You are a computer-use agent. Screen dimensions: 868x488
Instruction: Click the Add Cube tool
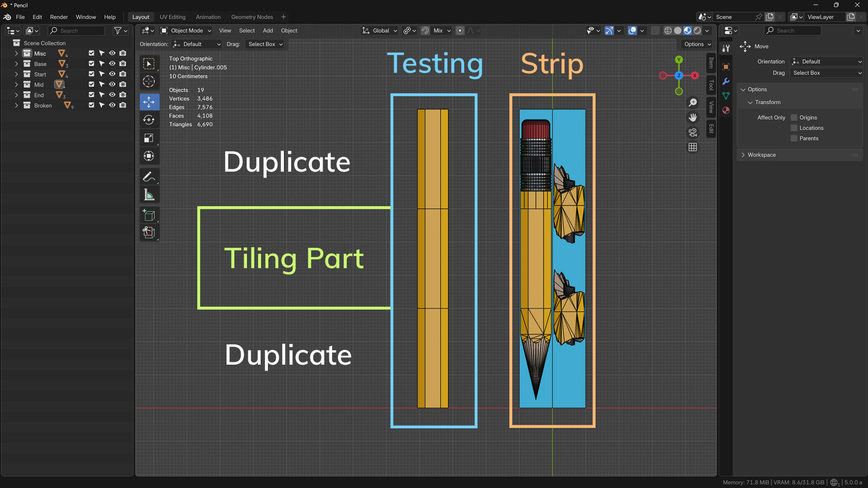click(x=149, y=215)
